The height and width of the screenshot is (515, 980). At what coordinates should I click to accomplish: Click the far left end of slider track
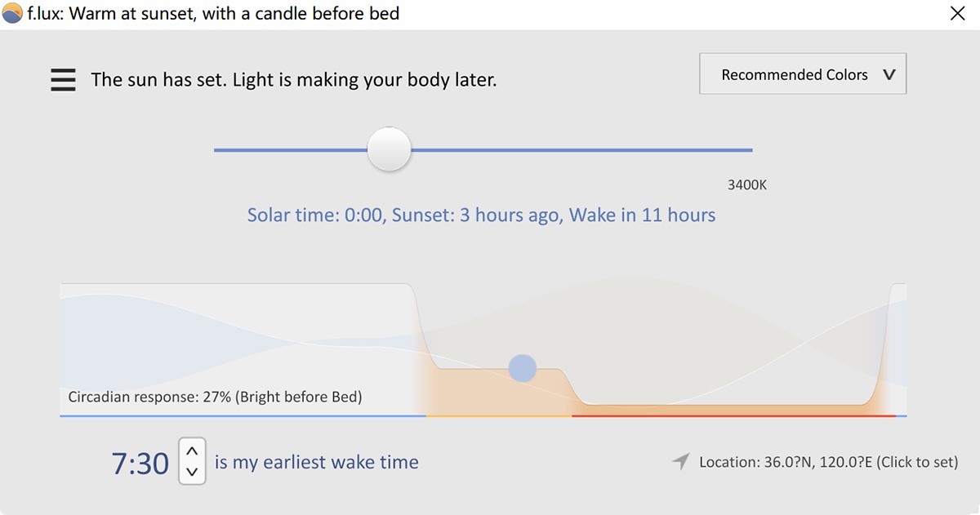(x=218, y=150)
